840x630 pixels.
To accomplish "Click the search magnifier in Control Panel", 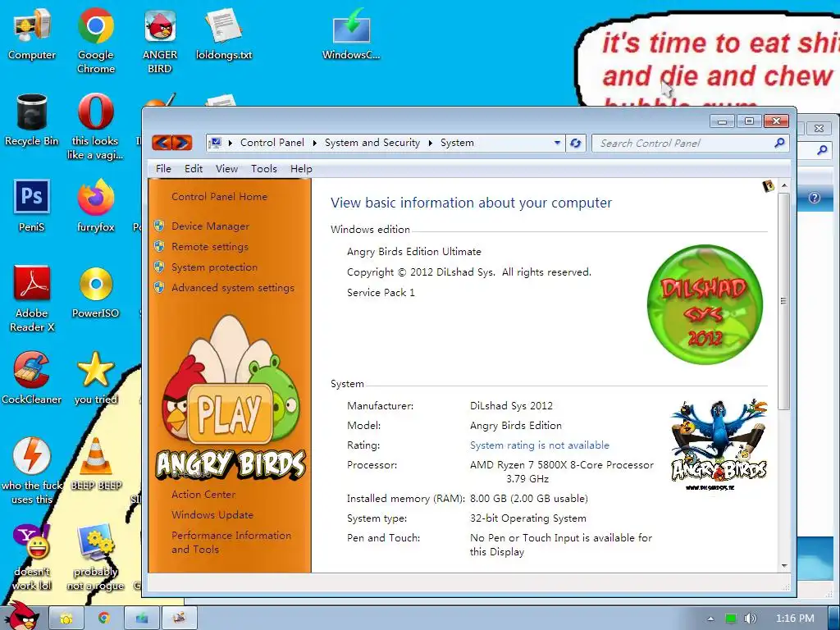I will (x=779, y=143).
